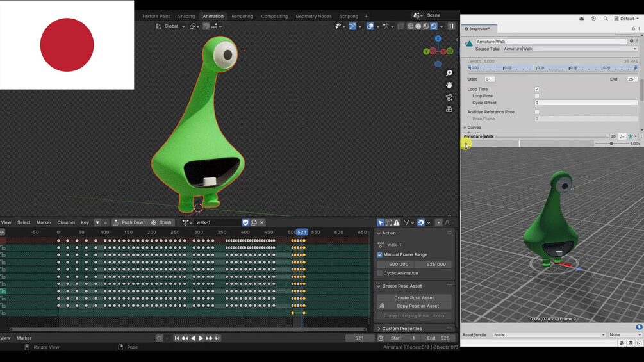Click the Push Down action button

(x=130, y=222)
